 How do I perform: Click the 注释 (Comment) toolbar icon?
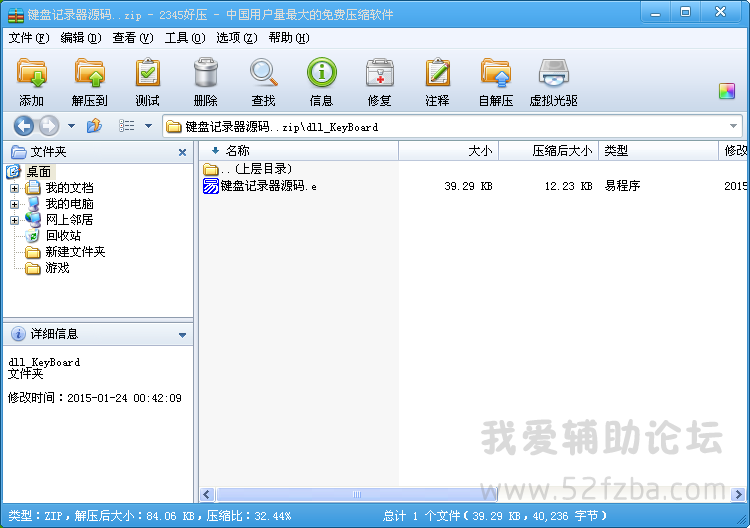pos(438,73)
